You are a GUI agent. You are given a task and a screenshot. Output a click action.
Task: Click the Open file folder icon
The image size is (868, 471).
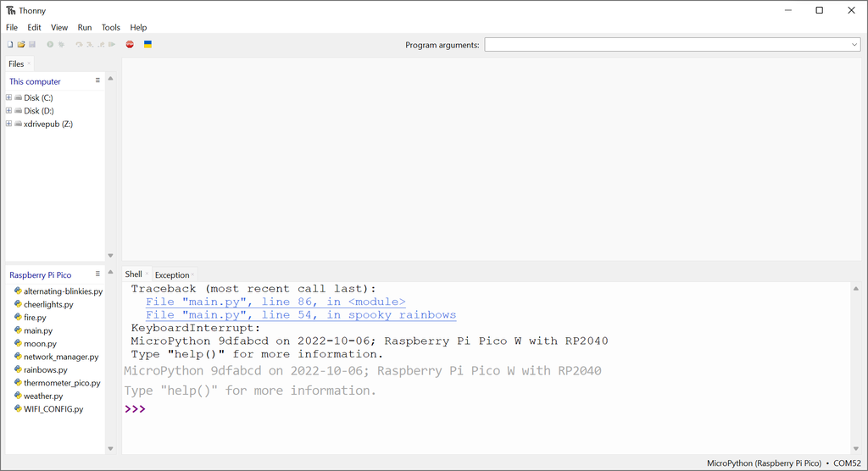pyautogui.click(x=21, y=44)
